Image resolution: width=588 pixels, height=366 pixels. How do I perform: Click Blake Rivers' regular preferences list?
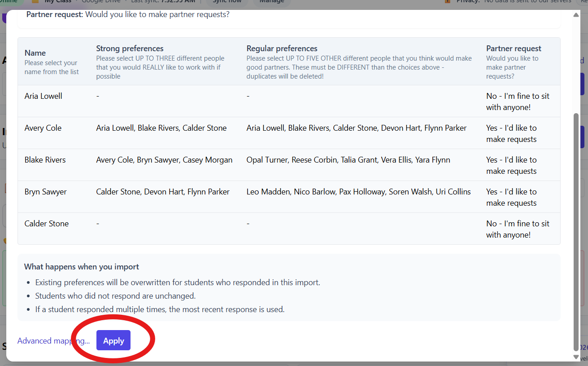pos(348,160)
